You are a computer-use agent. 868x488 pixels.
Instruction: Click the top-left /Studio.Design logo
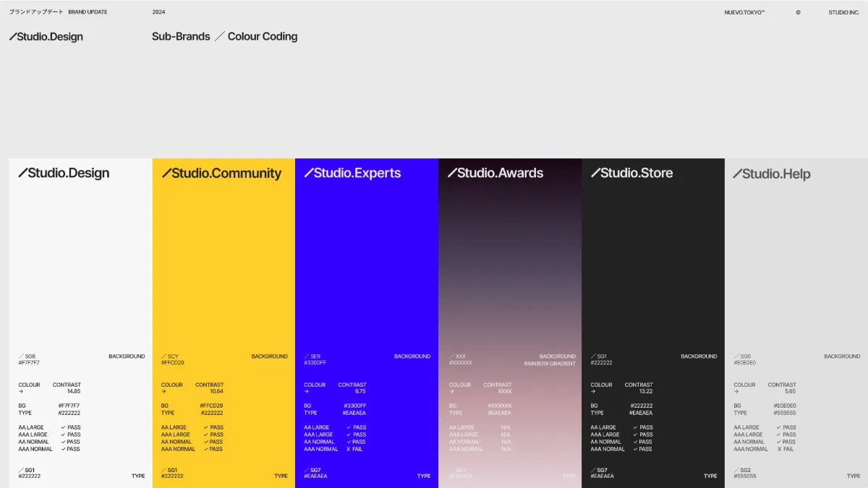coord(46,37)
